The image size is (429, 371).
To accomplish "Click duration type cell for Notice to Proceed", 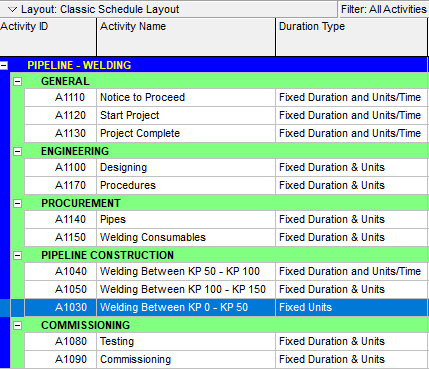I will tap(351, 97).
